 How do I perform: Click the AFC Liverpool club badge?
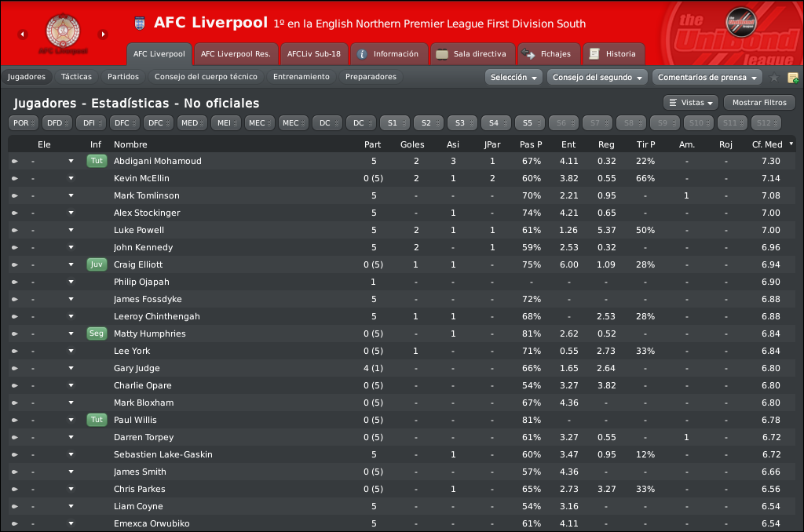(x=63, y=33)
